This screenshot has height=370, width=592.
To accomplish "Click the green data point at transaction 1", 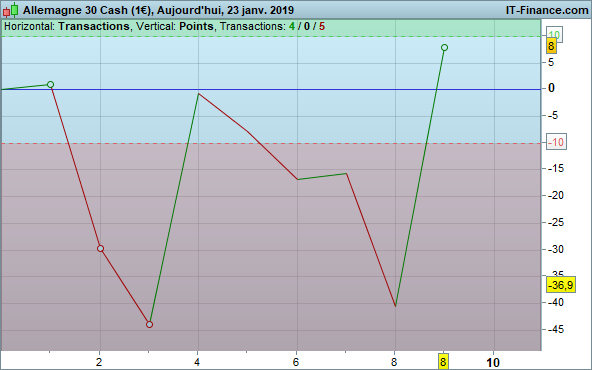I will (51, 85).
